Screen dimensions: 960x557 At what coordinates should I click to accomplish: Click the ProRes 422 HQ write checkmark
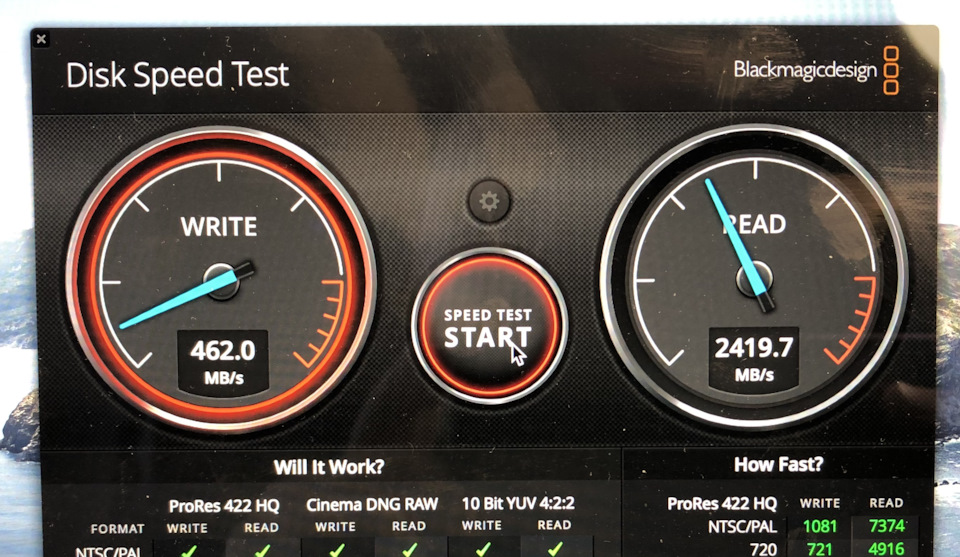(x=189, y=550)
